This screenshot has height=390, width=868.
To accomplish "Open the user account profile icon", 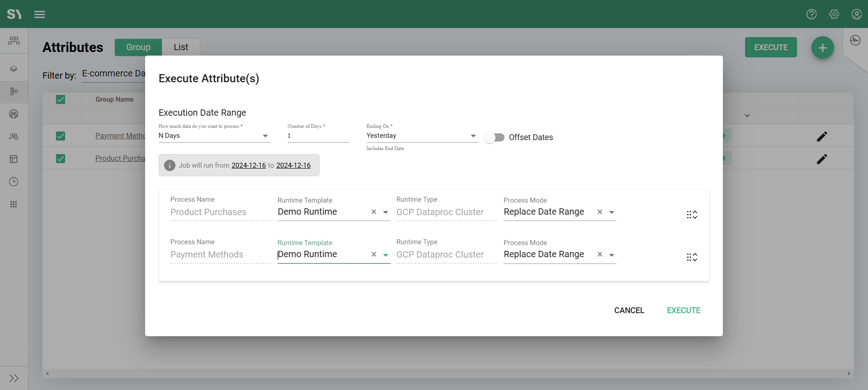I will pos(856,14).
